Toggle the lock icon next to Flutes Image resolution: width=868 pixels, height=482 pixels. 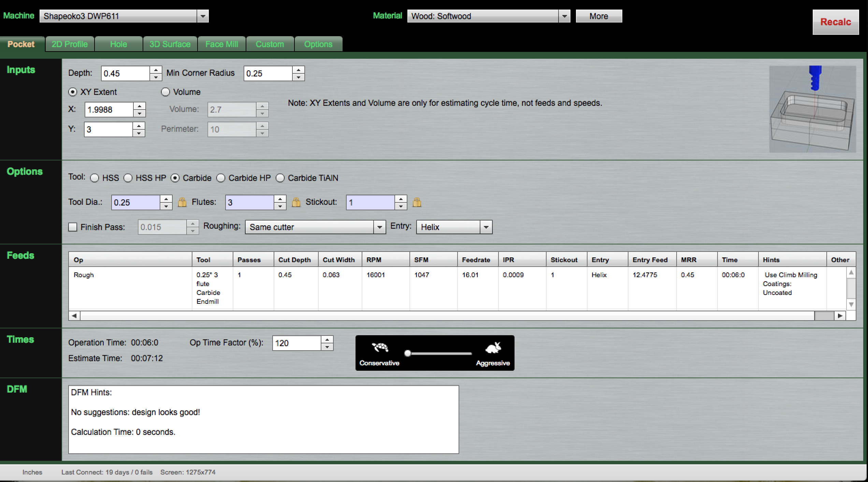296,202
